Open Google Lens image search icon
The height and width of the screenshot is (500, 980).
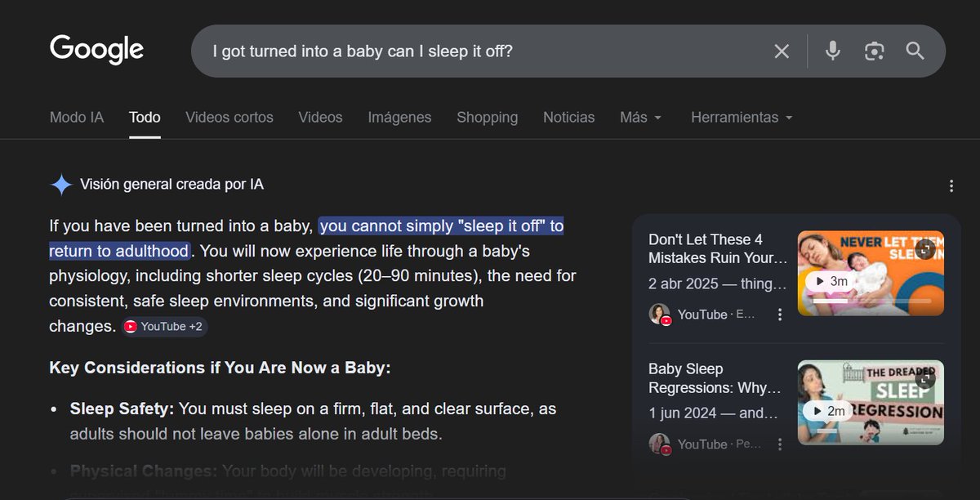pyautogui.click(x=875, y=51)
